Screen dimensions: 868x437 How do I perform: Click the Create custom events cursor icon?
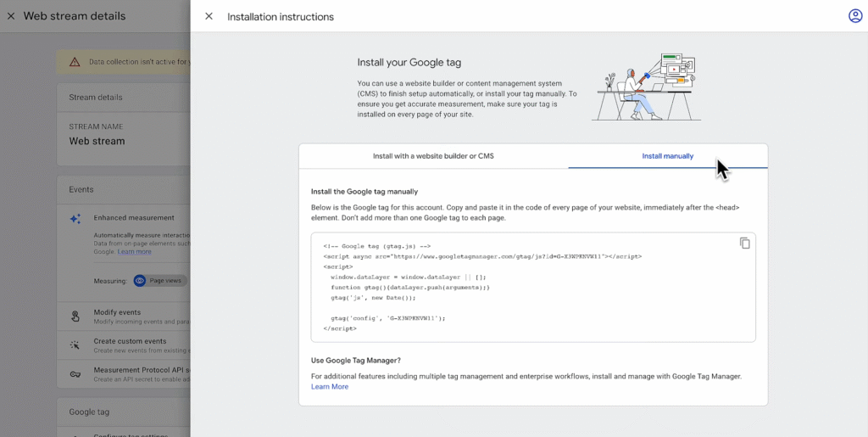point(75,345)
